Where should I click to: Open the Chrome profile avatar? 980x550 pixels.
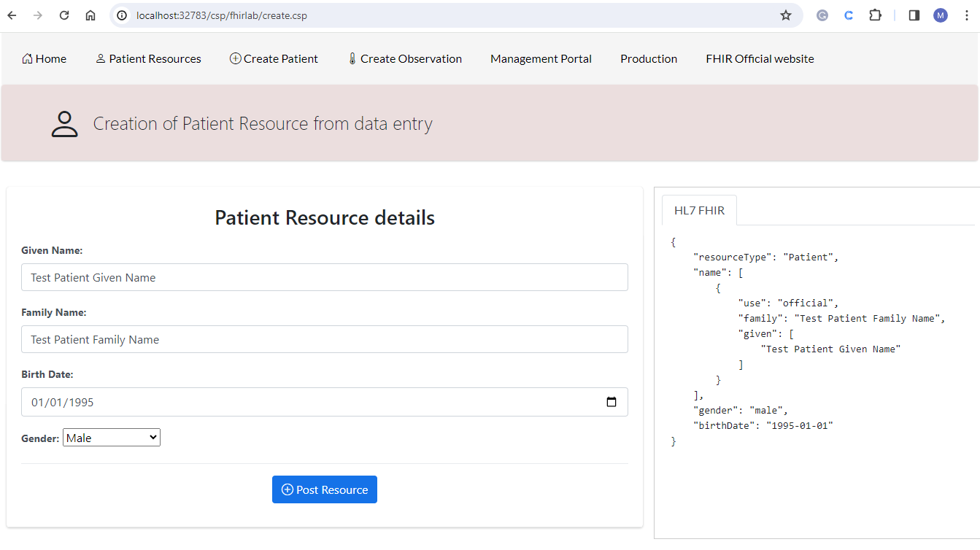point(941,15)
